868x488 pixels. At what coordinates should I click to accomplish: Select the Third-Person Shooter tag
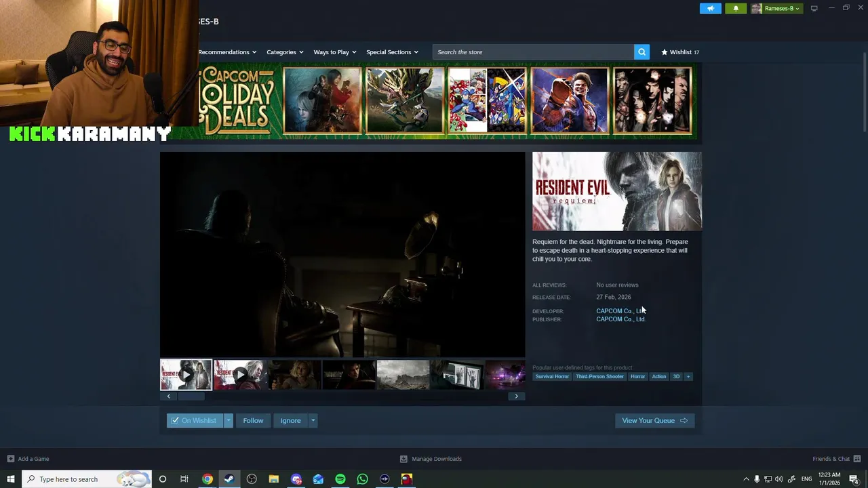pos(599,376)
